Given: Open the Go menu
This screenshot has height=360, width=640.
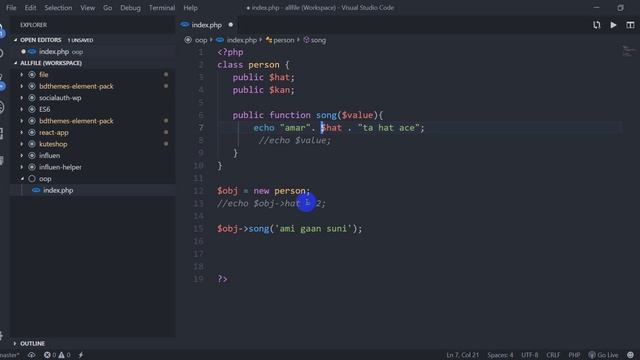Looking at the screenshot, I should coord(107,8).
